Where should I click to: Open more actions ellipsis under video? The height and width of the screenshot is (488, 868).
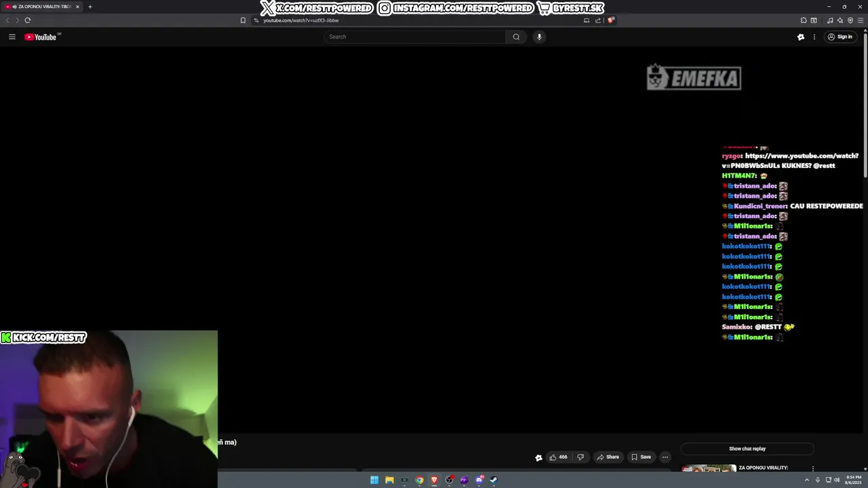665,457
